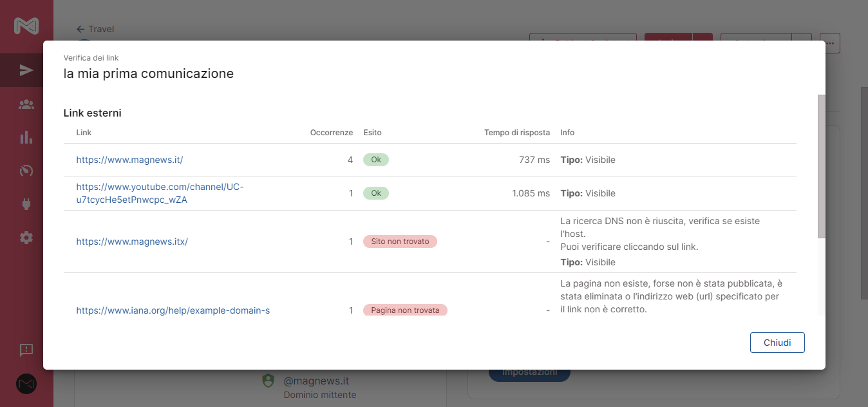This screenshot has width=868, height=407.
Task: Click the background page vertical scrollbar
Action: point(864,193)
